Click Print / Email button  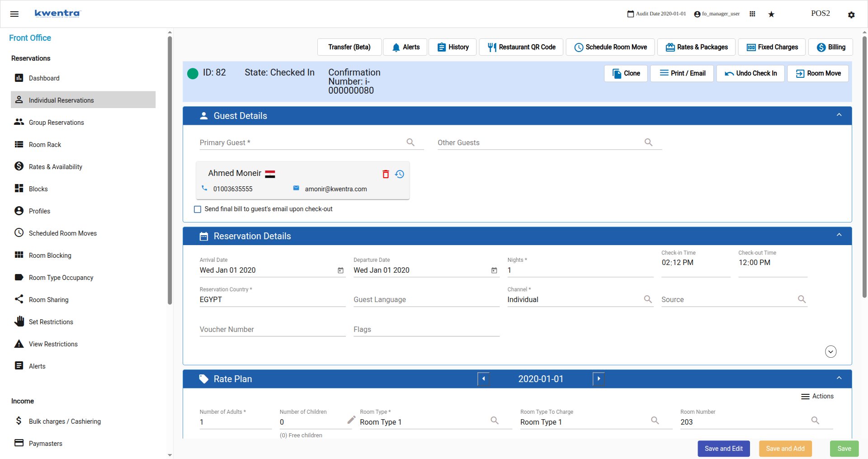(x=682, y=73)
